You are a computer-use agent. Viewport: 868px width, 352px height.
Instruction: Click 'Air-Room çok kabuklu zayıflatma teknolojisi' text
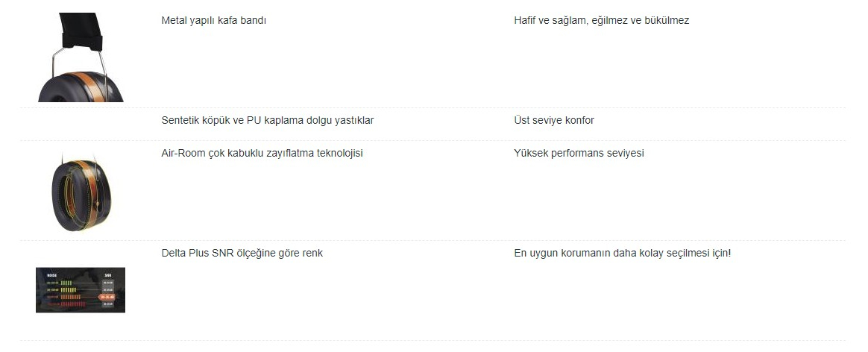262,154
